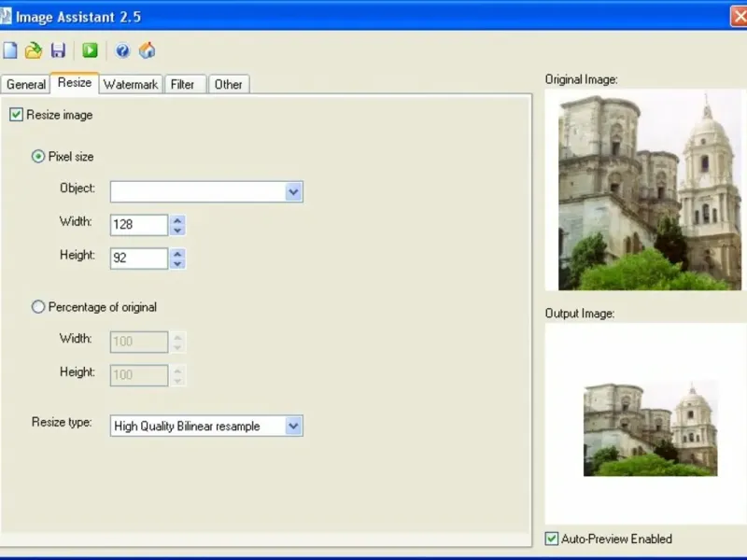
Task: Click the home page toolbar icon
Action: pyautogui.click(x=148, y=50)
